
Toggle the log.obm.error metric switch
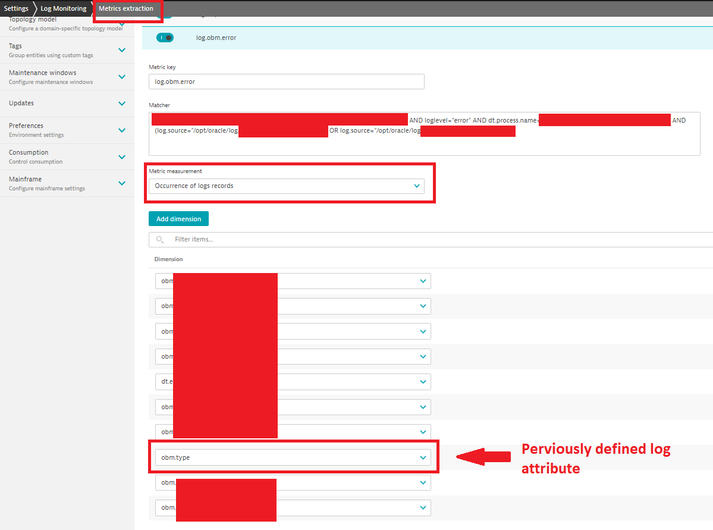coord(165,37)
